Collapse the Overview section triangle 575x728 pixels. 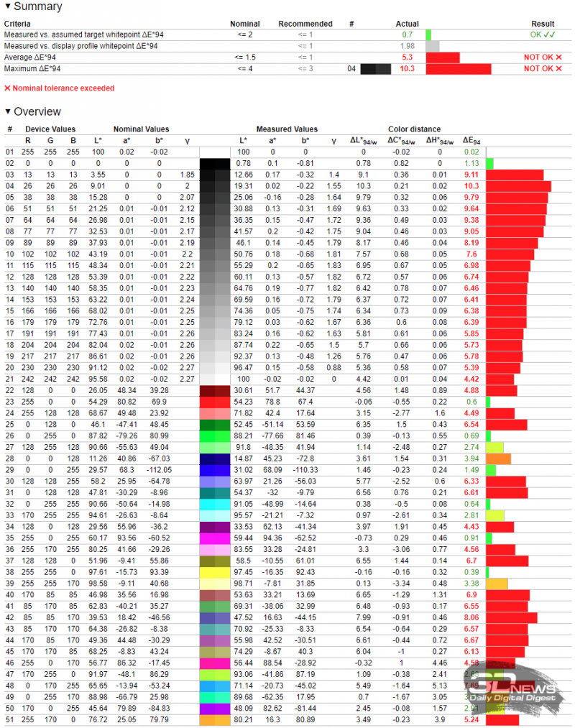tap(8, 112)
